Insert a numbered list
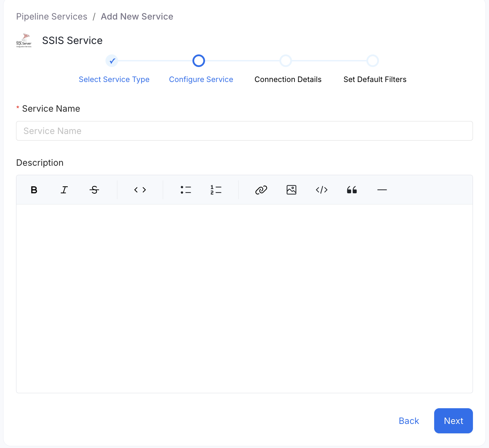 [x=216, y=190]
